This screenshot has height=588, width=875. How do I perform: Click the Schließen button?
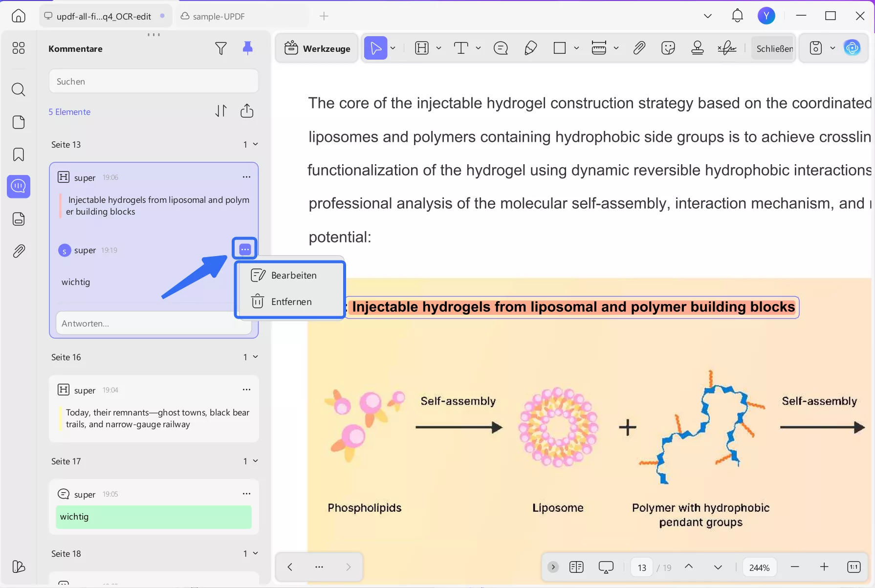click(774, 48)
